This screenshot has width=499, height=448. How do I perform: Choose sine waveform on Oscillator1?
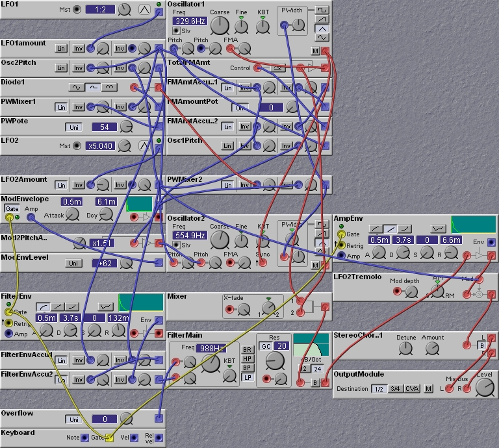click(322, 38)
